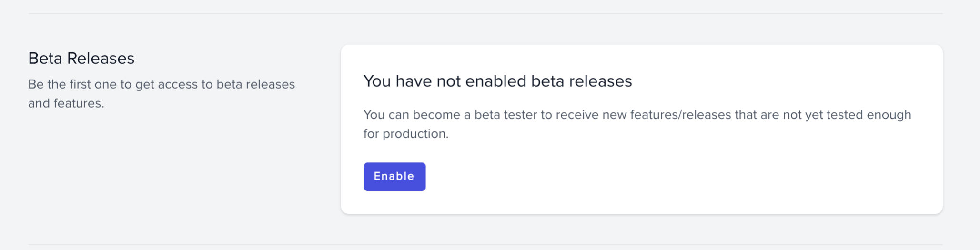Image resolution: width=980 pixels, height=250 pixels.
Task: Click the word 'production.' in the card
Action: click(416, 134)
